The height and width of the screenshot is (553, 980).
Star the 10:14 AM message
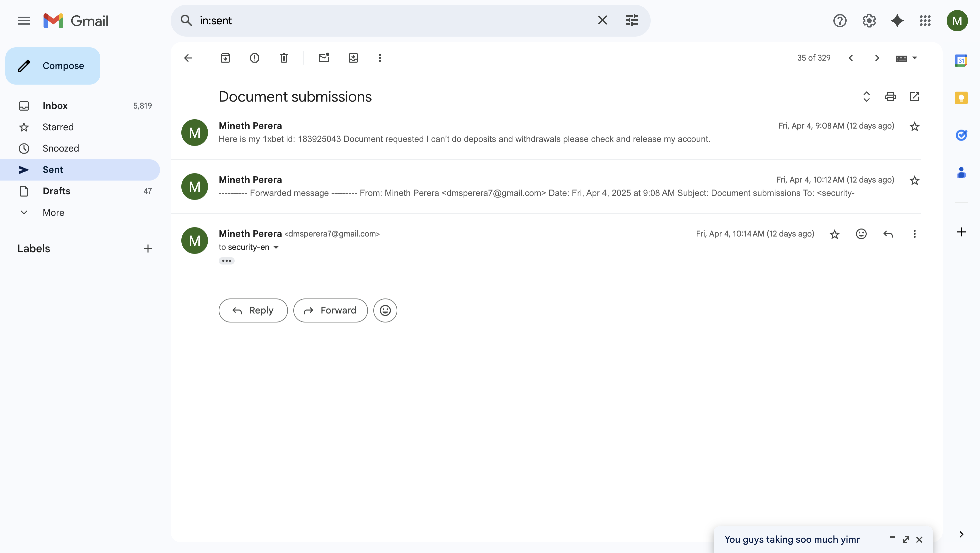(x=834, y=234)
